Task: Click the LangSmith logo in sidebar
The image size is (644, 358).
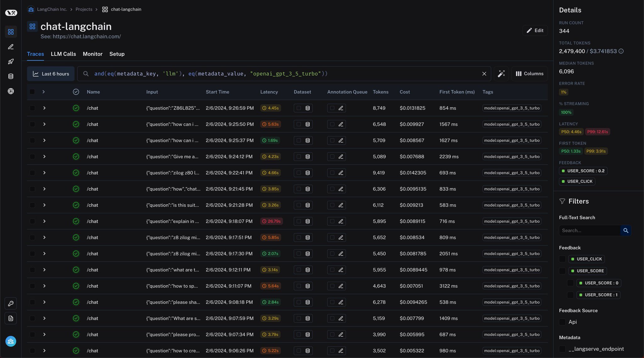Action: [11, 13]
